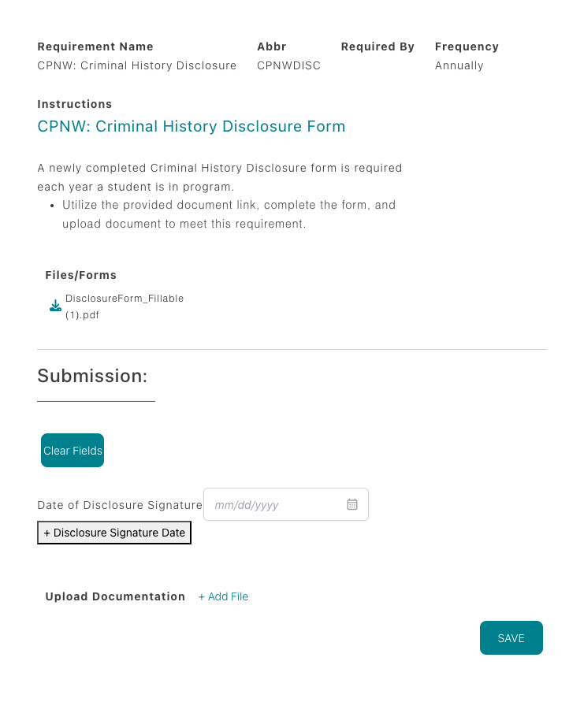Click the Instructions heading
The image size is (569, 728).
coord(74,104)
